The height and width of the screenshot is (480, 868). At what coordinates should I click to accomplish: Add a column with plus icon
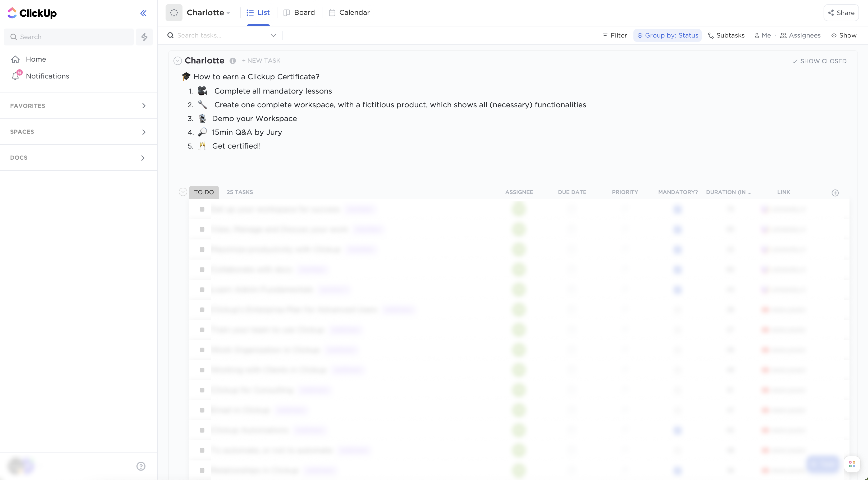coord(835,193)
